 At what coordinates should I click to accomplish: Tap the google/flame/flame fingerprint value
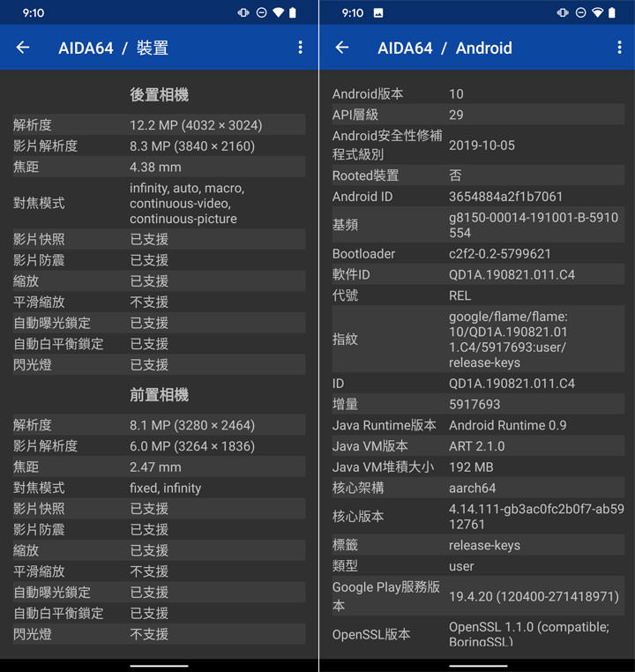pyautogui.click(x=508, y=340)
